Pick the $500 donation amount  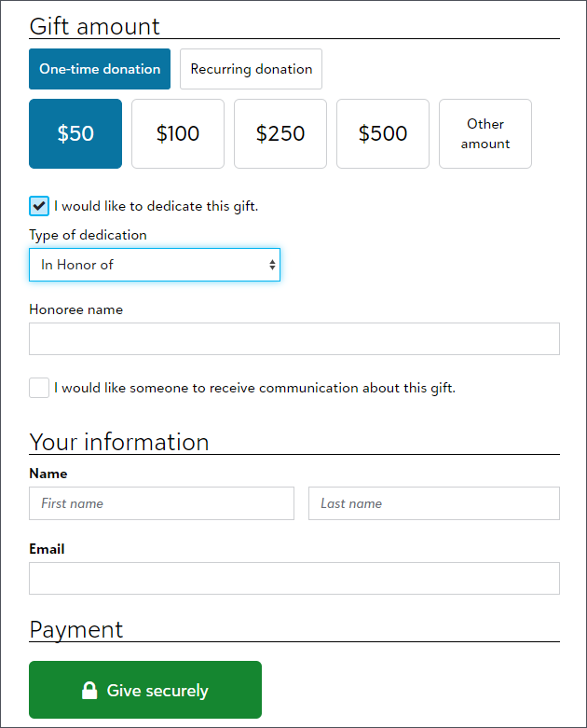tap(383, 133)
